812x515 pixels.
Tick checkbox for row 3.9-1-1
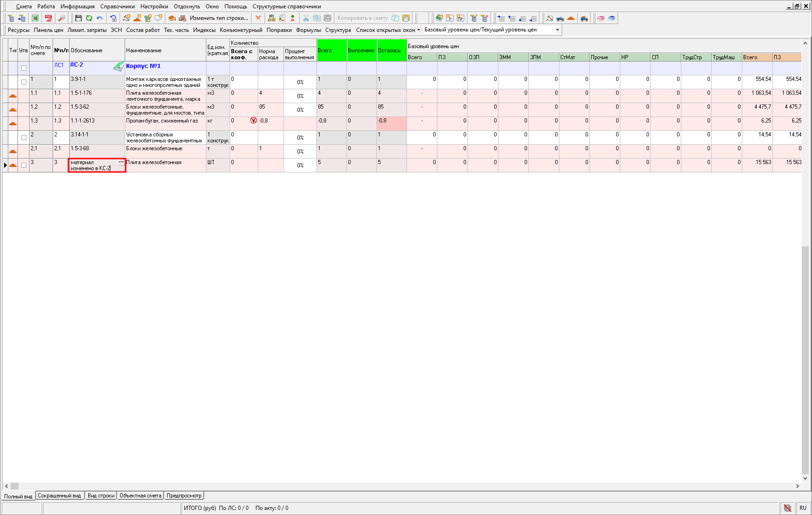(24, 82)
